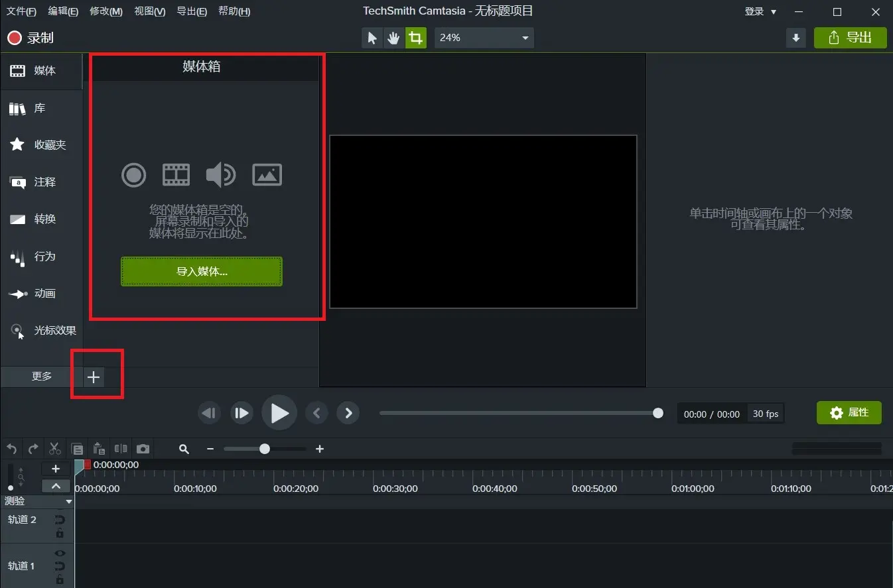Click the download arrow icon

pos(795,38)
